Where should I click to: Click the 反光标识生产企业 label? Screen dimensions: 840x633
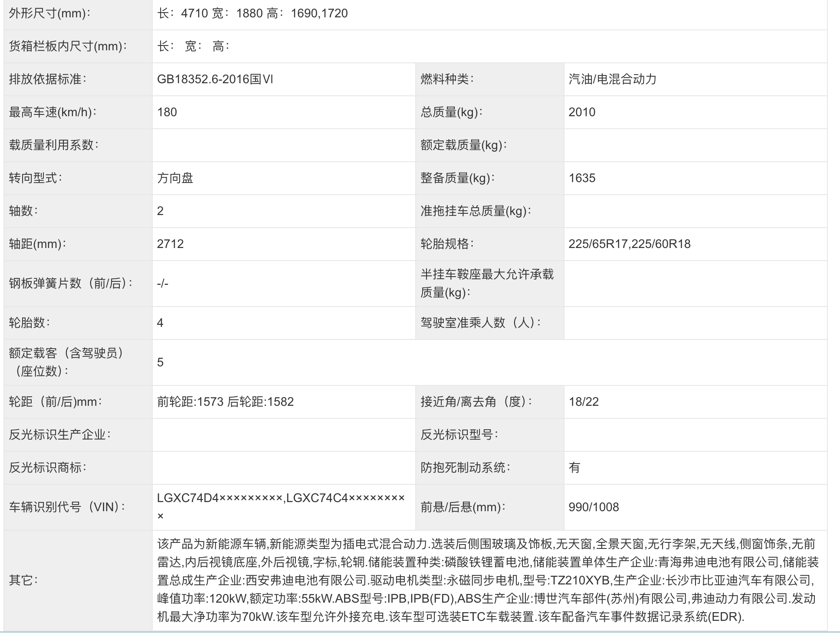[60, 435]
